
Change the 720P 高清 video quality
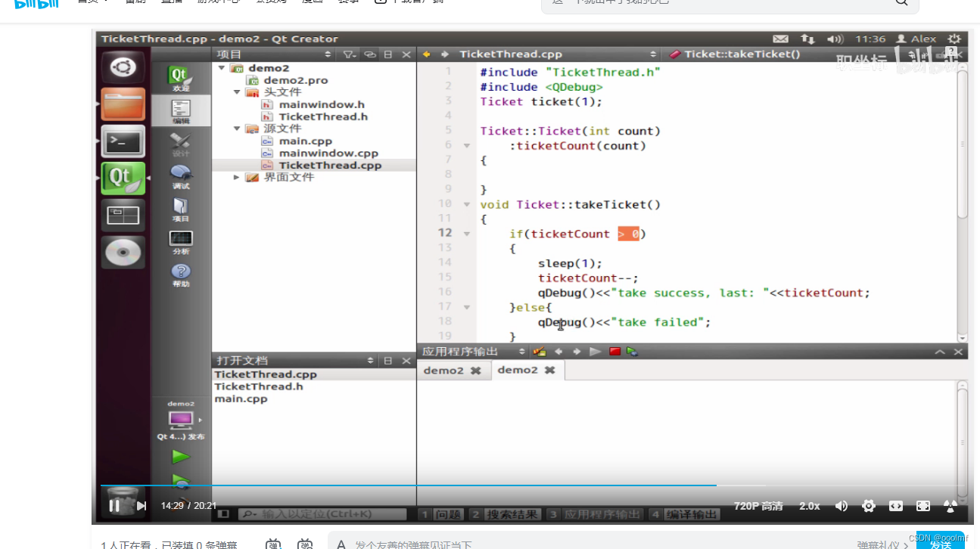758,506
